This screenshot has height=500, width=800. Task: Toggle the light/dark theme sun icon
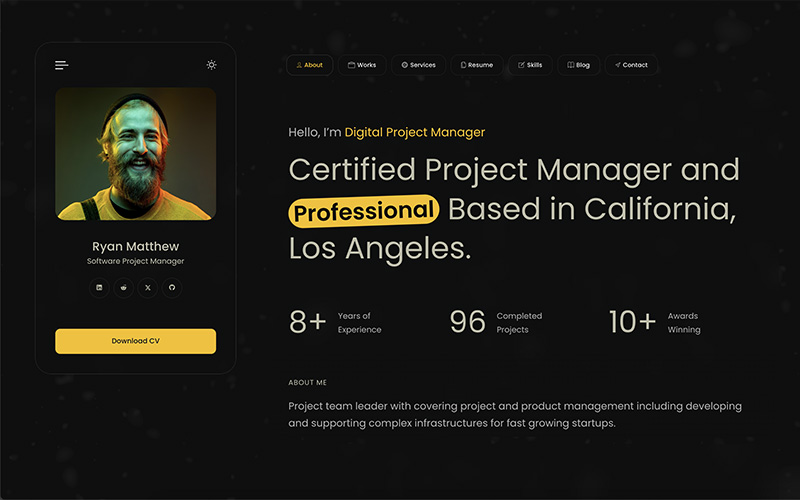tap(211, 65)
